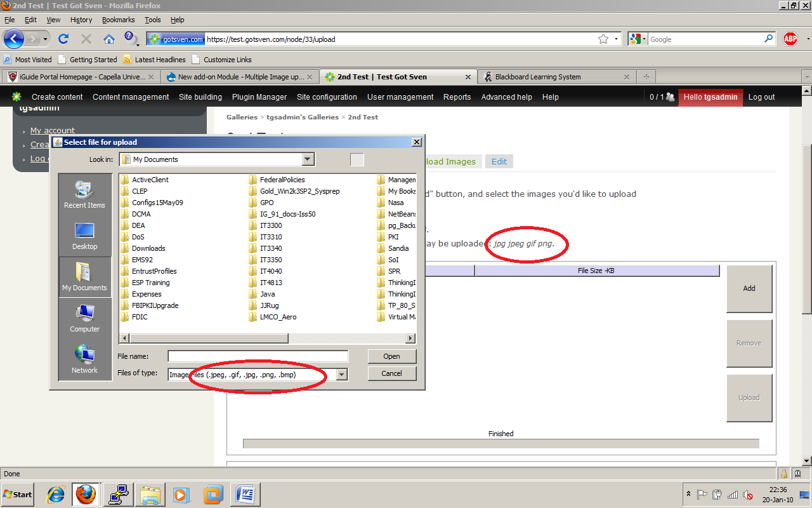Viewport: 812px width, 508px height.
Task: Select the Java folder
Action: [262, 294]
